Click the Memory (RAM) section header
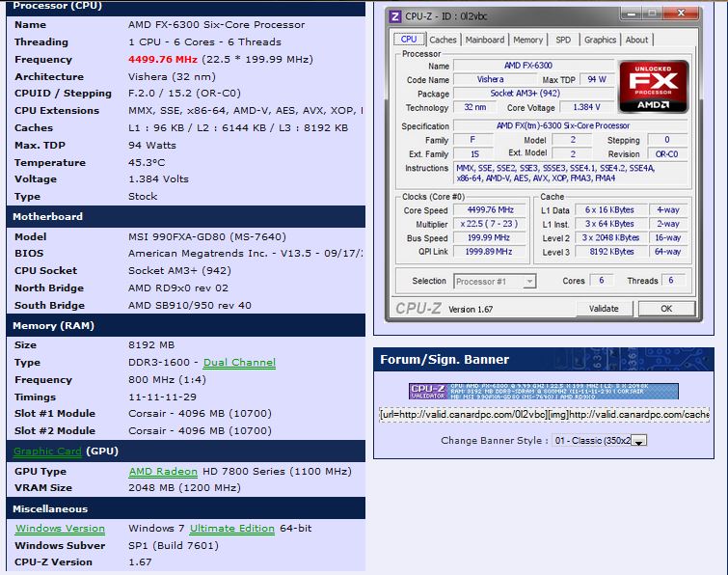This screenshot has height=575, width=728. click(x=186, y=325)
